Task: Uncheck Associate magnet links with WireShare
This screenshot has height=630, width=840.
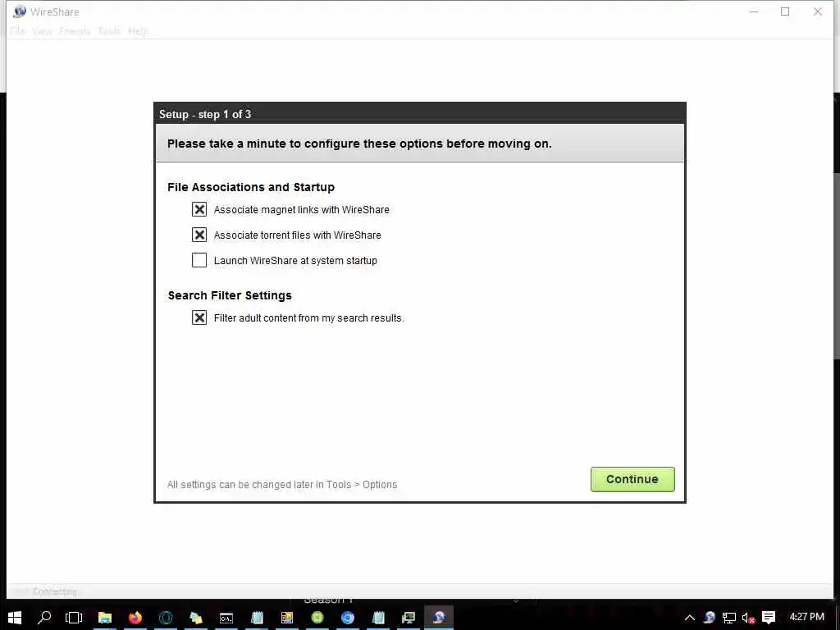Action: [199, 209]
